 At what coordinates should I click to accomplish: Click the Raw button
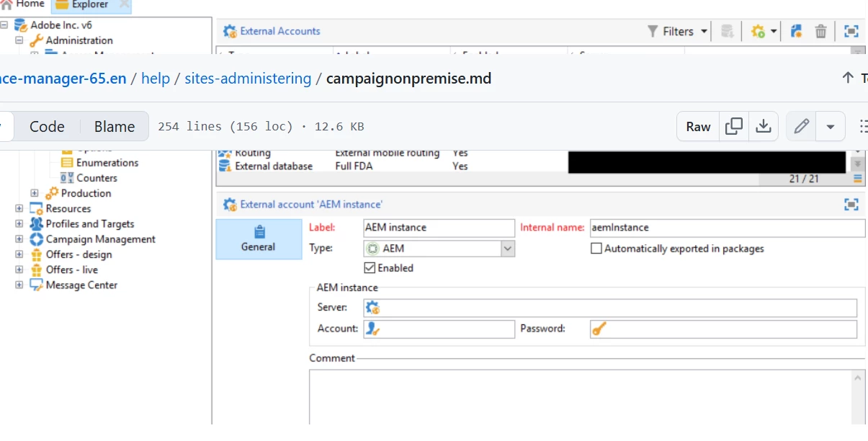coord(698,126)
